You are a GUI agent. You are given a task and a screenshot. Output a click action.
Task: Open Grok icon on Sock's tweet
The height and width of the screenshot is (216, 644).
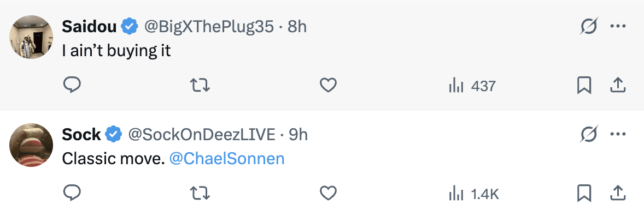(589, 134)
